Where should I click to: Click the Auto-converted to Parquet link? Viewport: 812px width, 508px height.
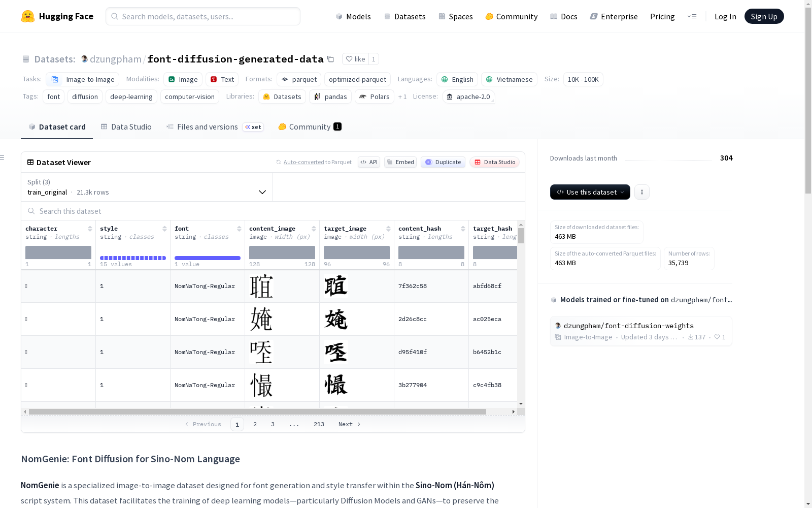coord(317,162)
